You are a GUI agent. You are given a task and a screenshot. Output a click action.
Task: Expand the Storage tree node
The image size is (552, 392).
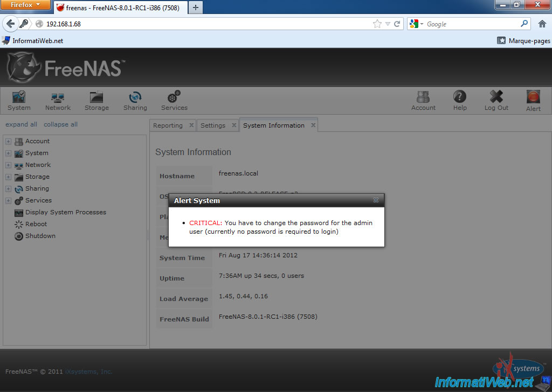point(9,177)
